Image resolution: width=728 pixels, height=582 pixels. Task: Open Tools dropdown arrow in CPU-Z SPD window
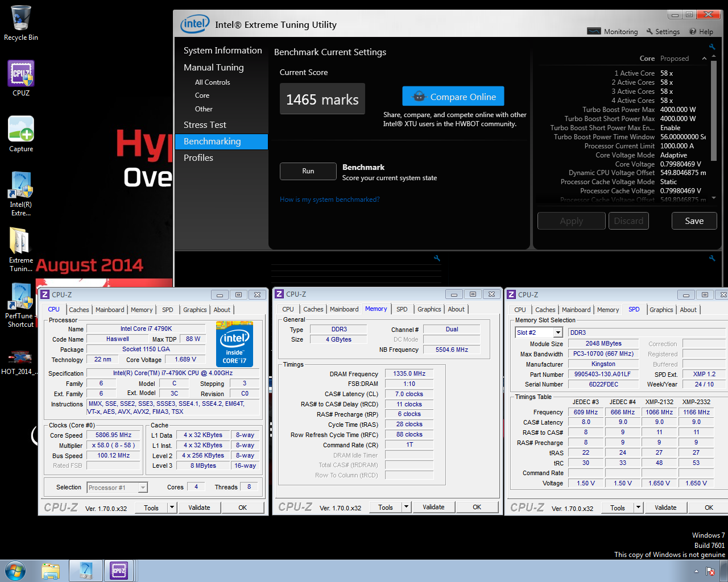638,508
